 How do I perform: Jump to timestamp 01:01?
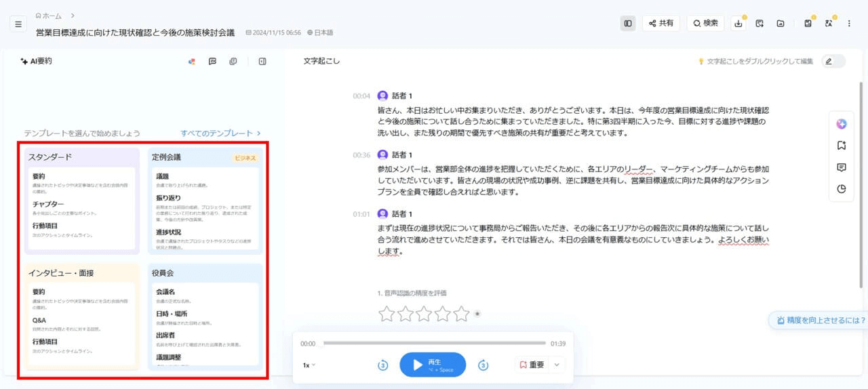point(361,214)
